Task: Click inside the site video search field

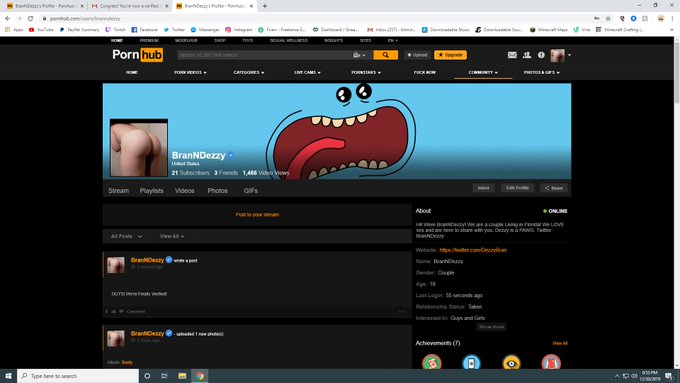Action: 265,55
